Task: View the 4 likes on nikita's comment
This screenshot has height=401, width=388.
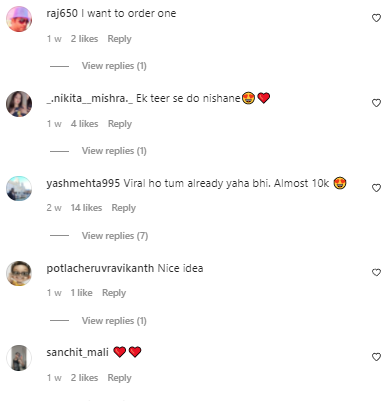Action: (84, 124)
